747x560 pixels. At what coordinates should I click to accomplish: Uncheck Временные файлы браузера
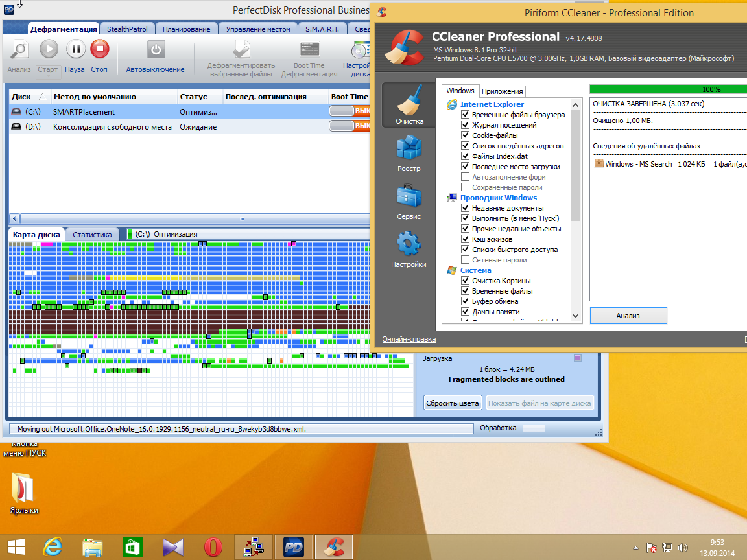(x=466, y=114)
